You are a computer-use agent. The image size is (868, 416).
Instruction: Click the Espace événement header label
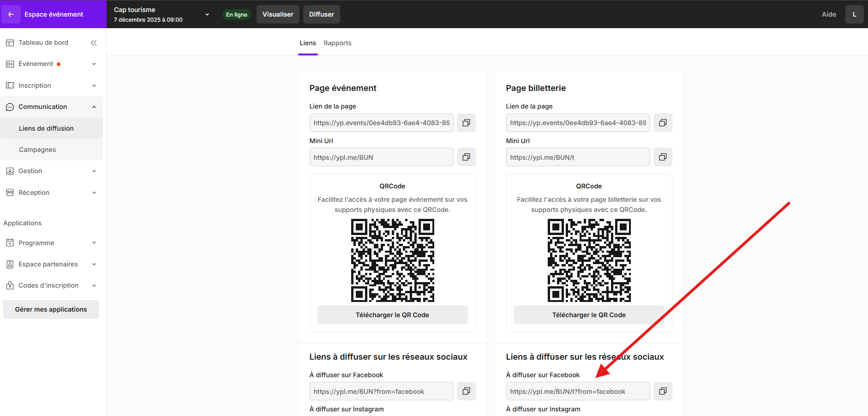click(x=54, y=14)
